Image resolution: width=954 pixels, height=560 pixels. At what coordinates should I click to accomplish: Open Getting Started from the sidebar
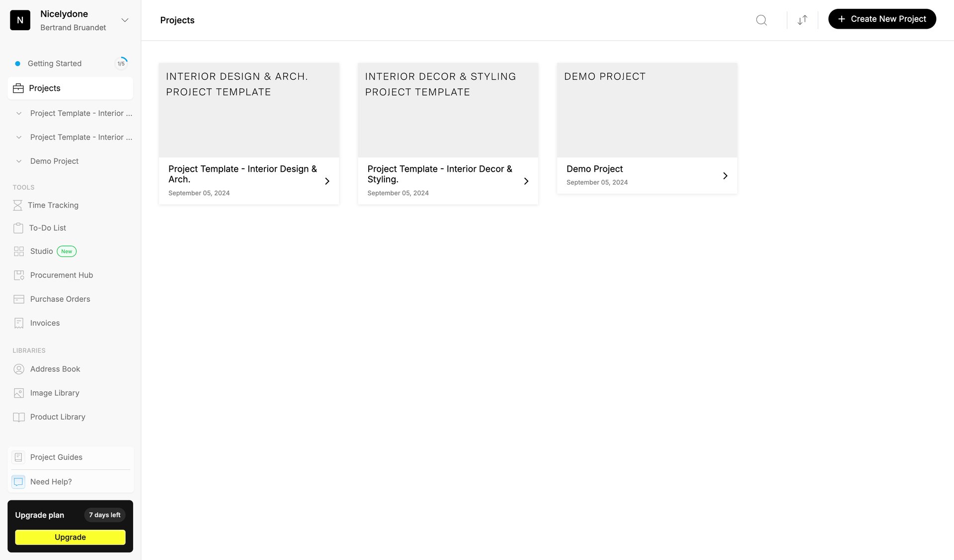tap(55, 64)
